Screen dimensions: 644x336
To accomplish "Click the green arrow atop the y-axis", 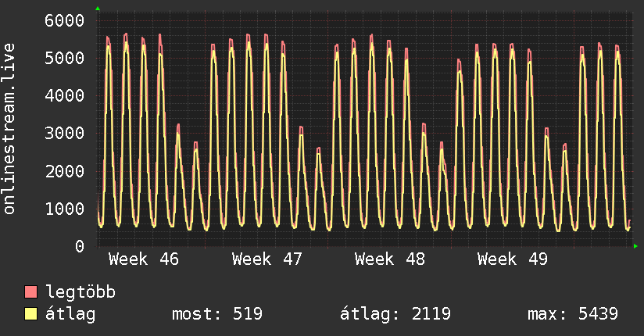I will click(x=98, y=9).
